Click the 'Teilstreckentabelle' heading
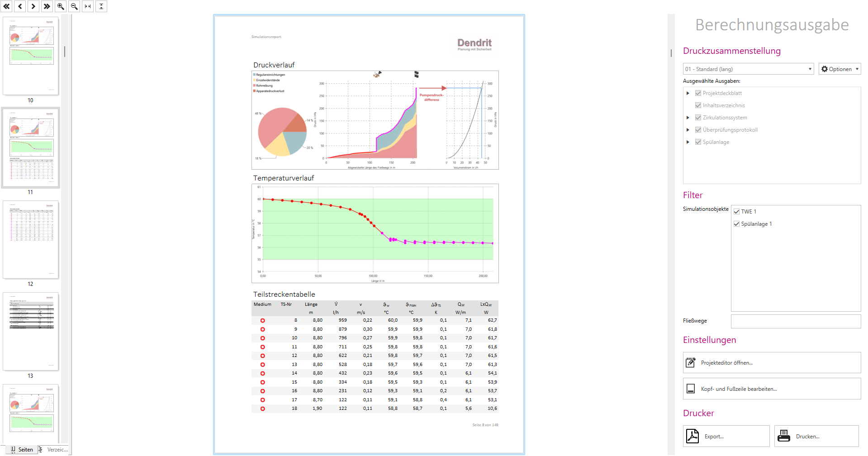Image resolution: width=868 pixels, height=456 pixels. coord(284,294)
